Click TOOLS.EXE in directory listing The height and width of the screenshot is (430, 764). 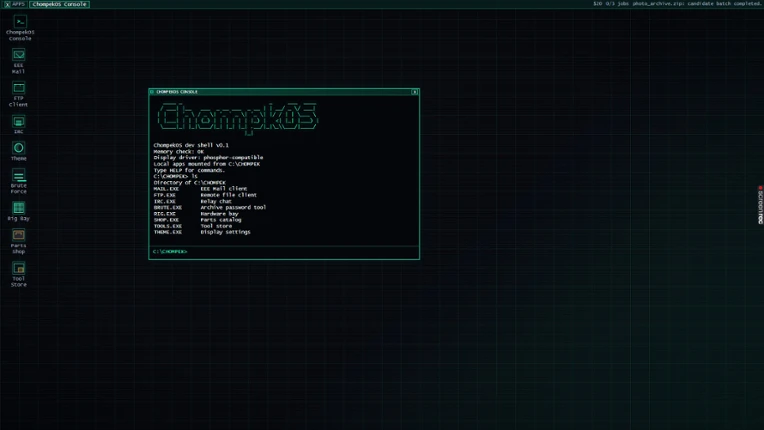point(168,226)
